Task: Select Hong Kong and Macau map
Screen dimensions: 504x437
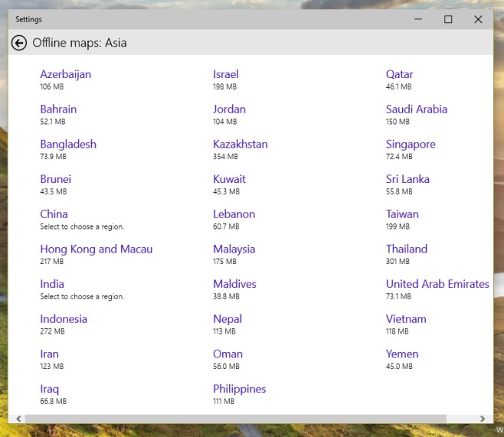Action: 96,249
